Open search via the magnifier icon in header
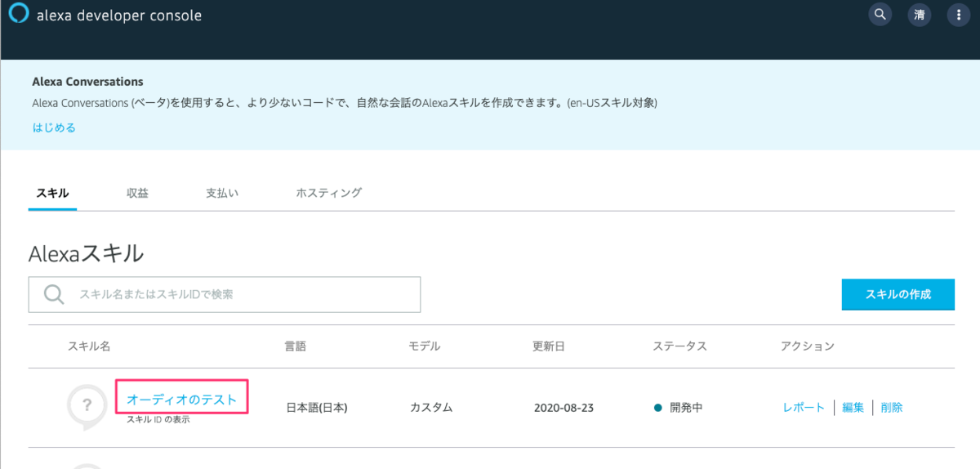 pyautogui.click(x=880, y=15)
